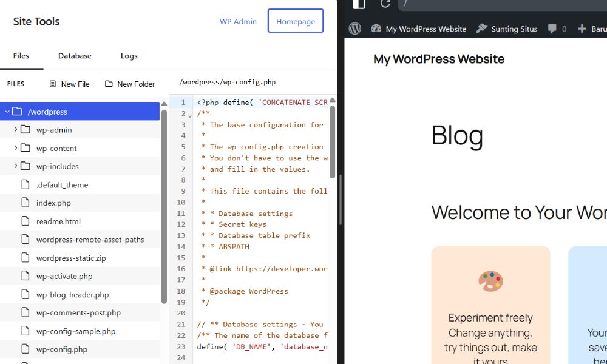Fold the comment block at line 2

(x=189, y=115)
